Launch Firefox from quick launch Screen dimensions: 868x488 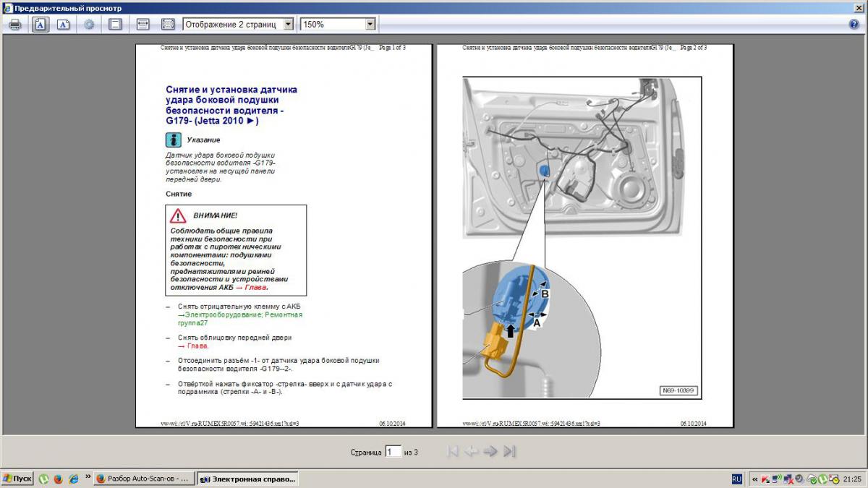(58, 479)
